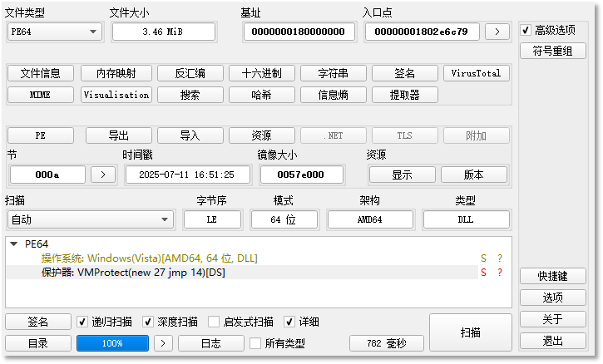Toggle the 高级选项 checkbox
The image size is (603, 364).
click(x=526, y=30)
